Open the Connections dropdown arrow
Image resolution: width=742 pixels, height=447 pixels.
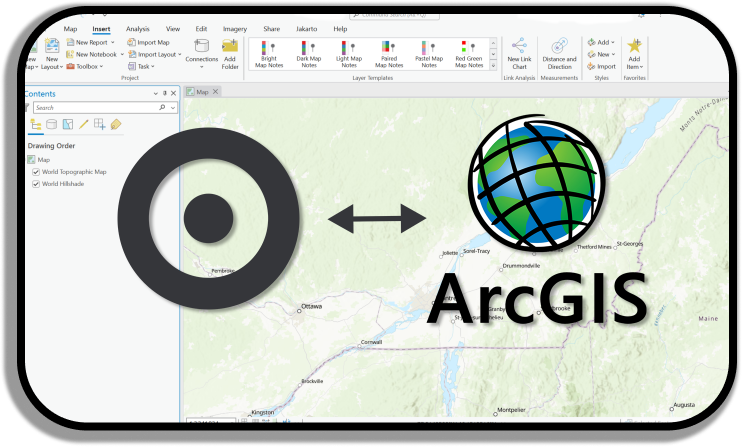(202, 67)
